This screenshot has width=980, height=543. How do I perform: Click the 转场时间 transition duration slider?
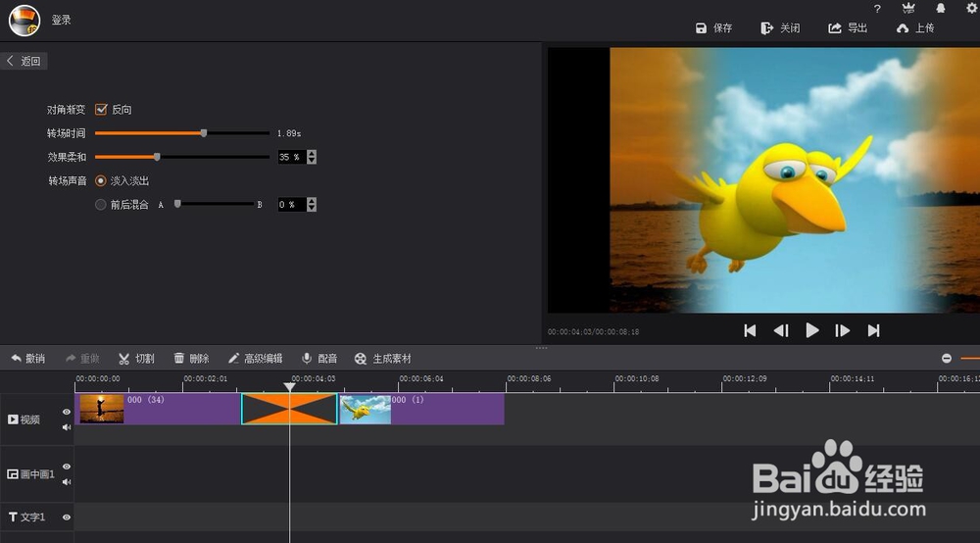[182, 133]
